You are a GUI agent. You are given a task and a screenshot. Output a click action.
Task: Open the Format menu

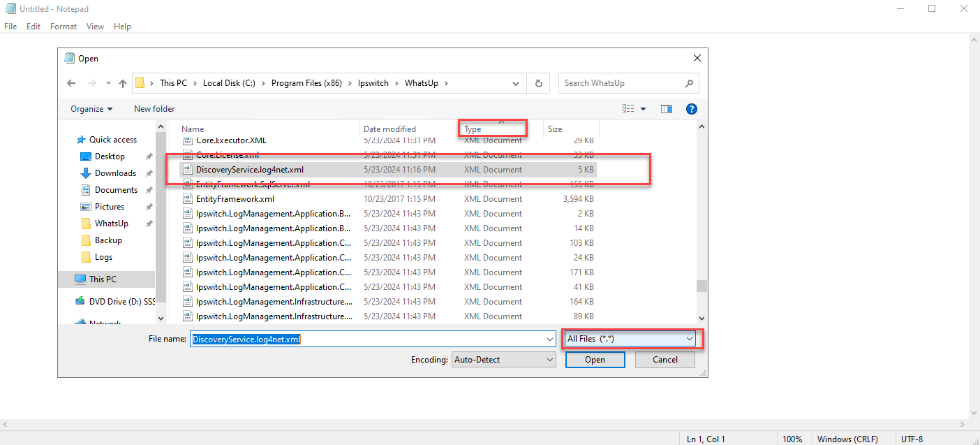[63, 26]
